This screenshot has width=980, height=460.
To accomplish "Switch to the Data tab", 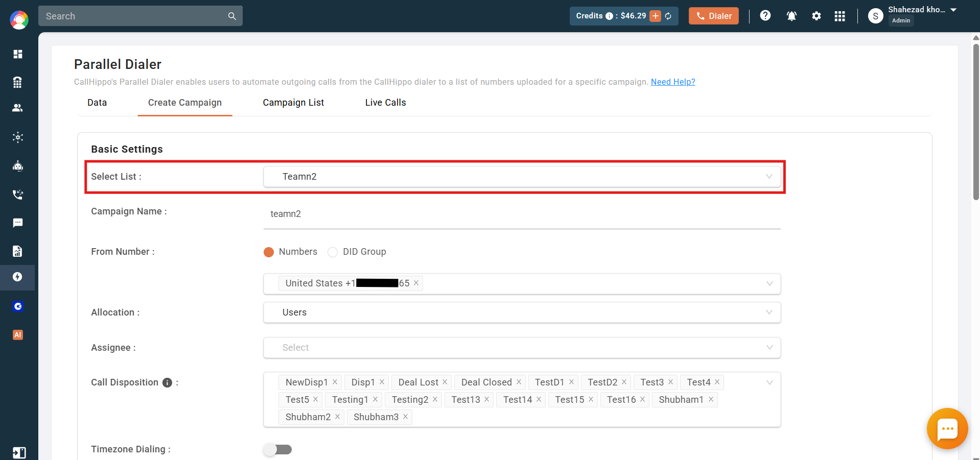I will coord(97,103).
